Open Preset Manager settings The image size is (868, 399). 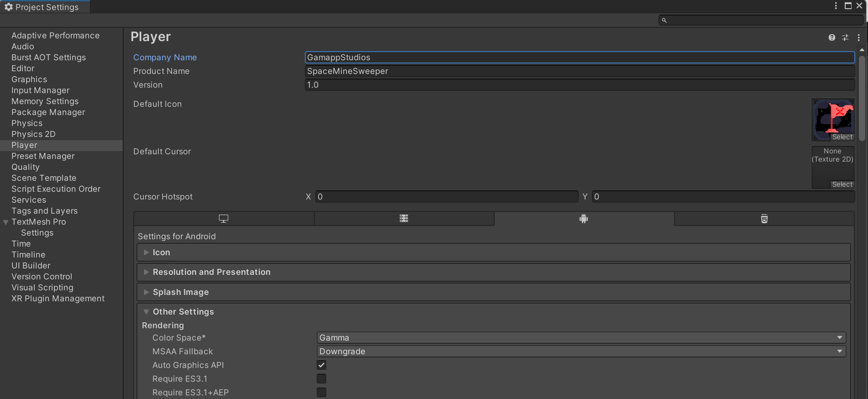tap(43, 156)
